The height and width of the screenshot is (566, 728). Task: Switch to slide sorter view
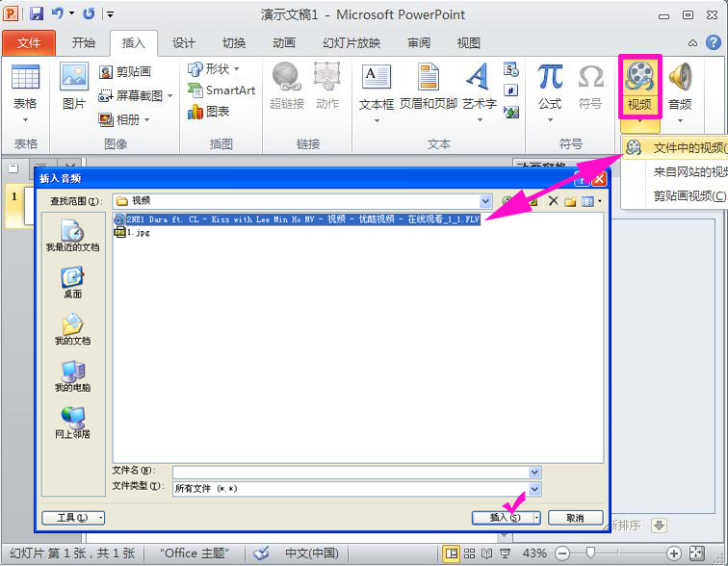tap(469, 553)
